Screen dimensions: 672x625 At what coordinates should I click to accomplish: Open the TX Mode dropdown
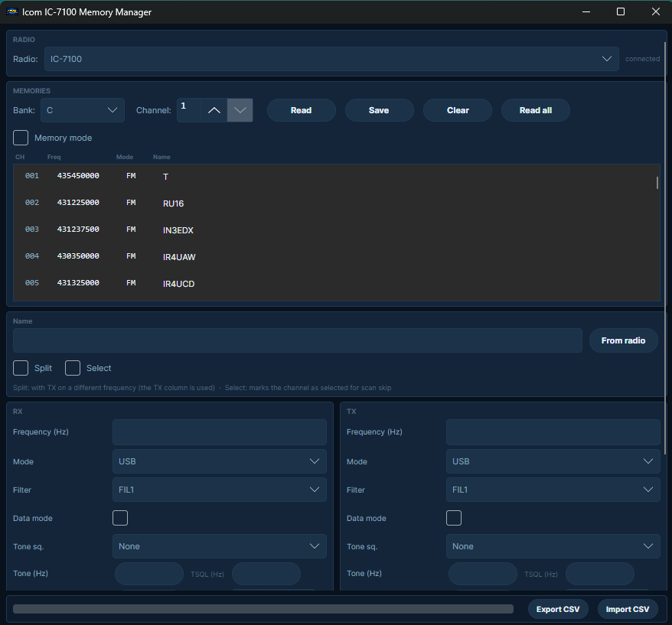click(x=553, y=461)
